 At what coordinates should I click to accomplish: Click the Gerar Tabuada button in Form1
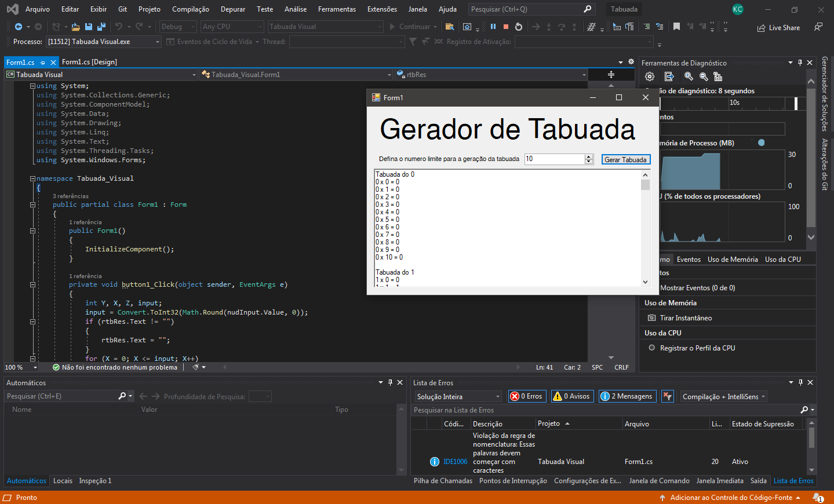tap(626, 159)
